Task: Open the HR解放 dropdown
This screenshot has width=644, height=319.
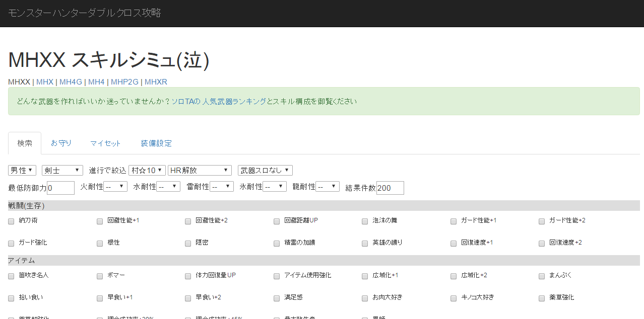Action: pyautogui.click(x=200, y=171)
